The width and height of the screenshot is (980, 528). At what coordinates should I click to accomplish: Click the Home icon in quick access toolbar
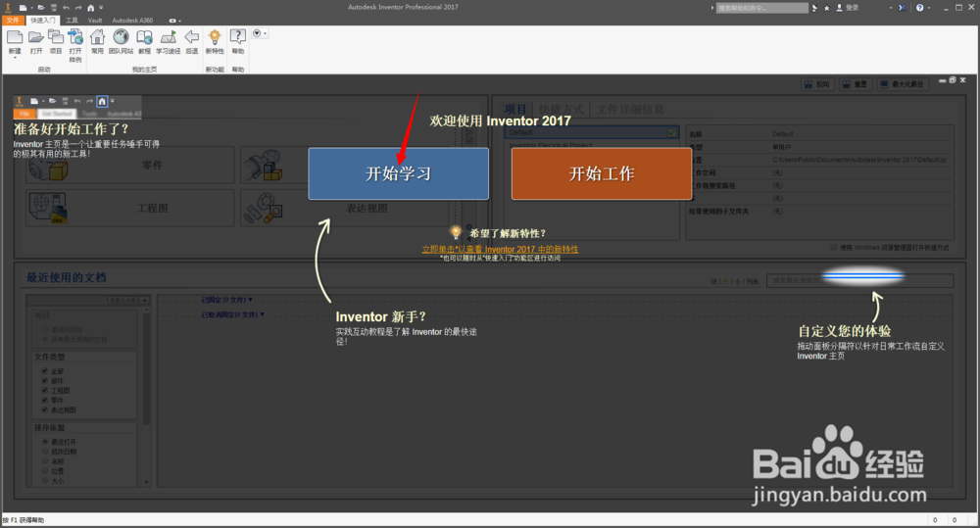(x=90, y=8)
